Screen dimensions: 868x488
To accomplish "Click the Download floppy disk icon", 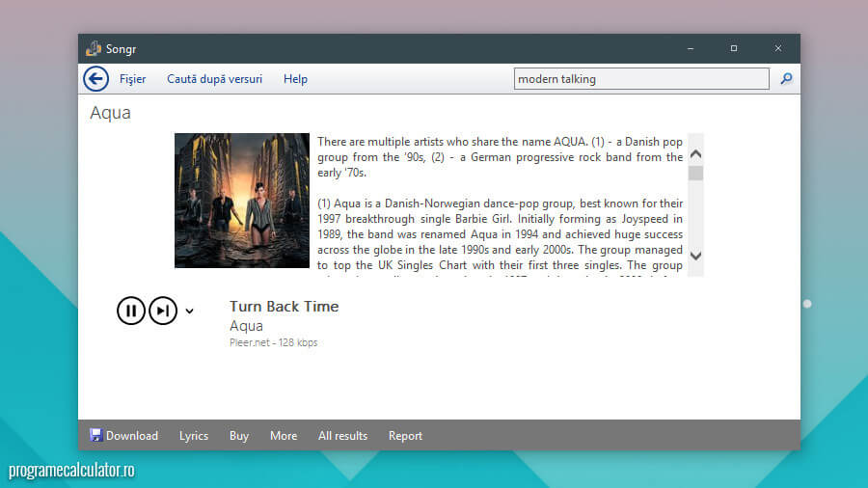I will click(x=95, y=435).
